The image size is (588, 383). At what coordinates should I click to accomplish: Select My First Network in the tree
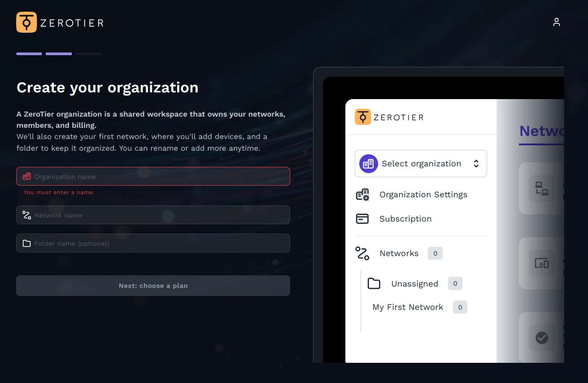tap(408, 307)
